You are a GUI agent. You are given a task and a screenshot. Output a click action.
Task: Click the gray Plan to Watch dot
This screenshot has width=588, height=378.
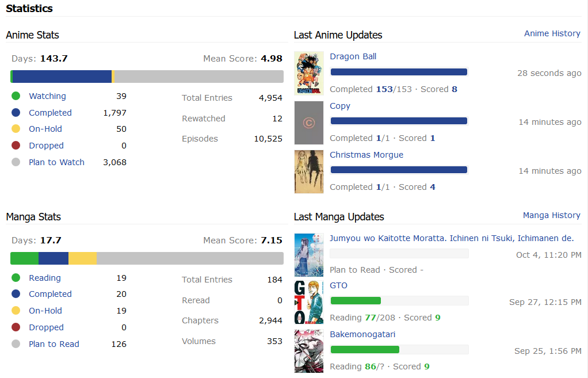(x=16, y=162)
